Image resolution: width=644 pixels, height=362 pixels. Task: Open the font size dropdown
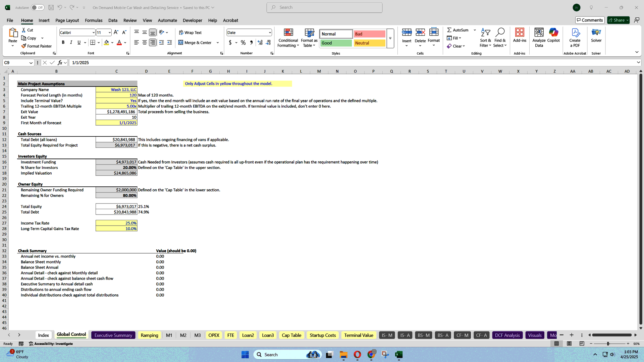(109, 33)
